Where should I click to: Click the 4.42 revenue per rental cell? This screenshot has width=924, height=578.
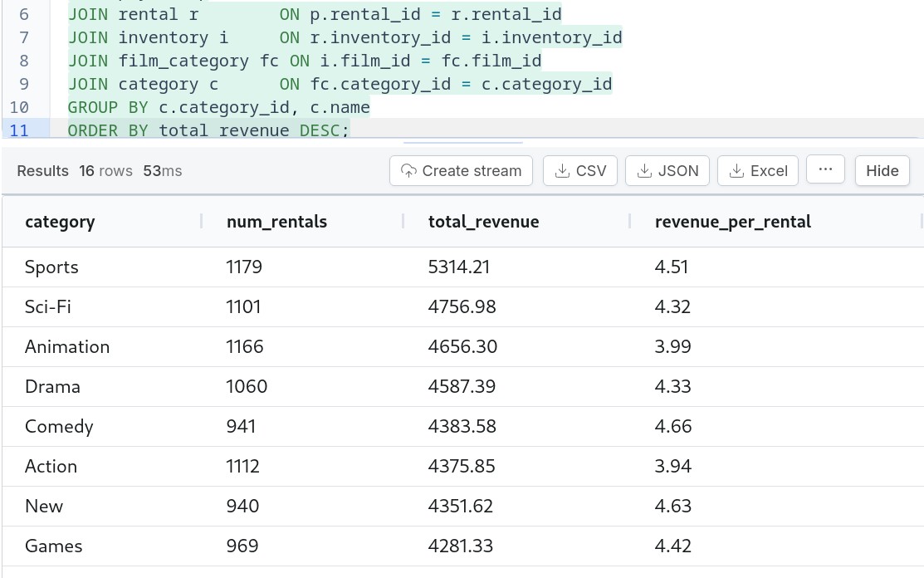click(673, 546)
